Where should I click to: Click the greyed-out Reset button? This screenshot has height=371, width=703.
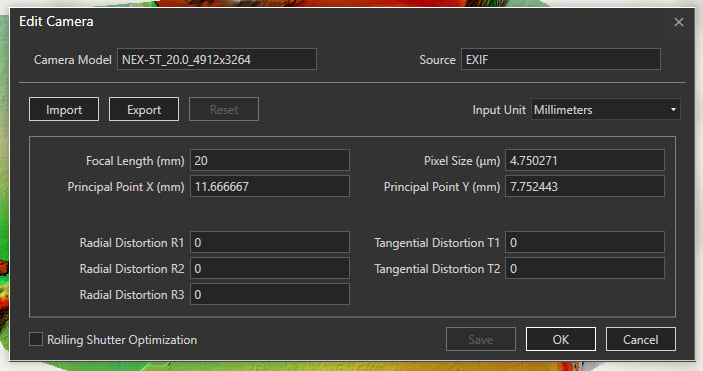pos(224,109)
